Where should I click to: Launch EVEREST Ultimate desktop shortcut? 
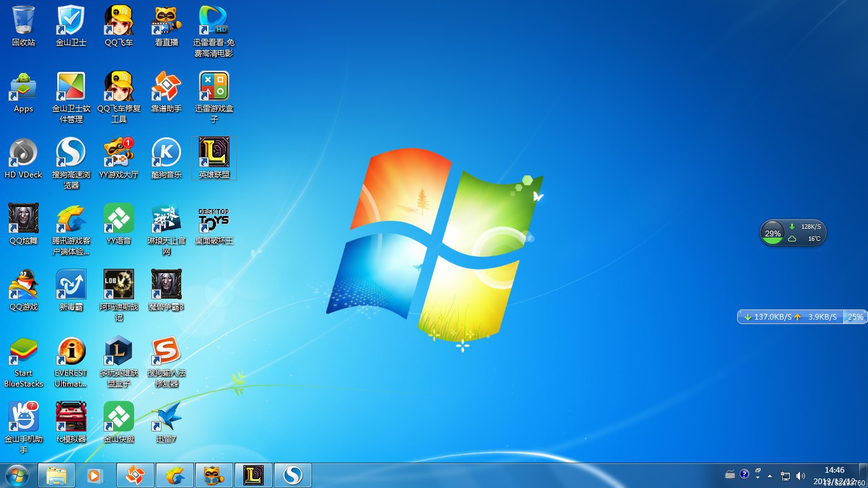pos(71,362)
